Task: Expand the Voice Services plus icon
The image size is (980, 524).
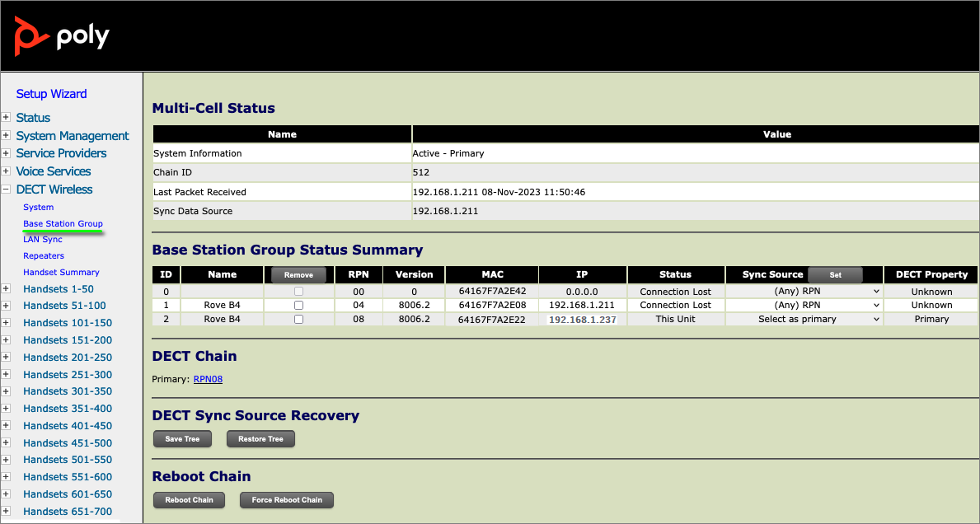Action: tap(6, 171)
